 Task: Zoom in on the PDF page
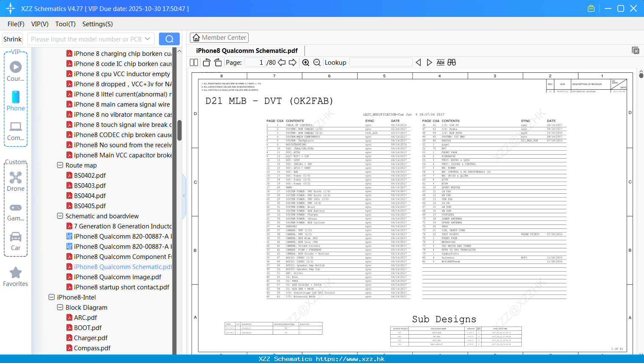[x=306, y=63]
